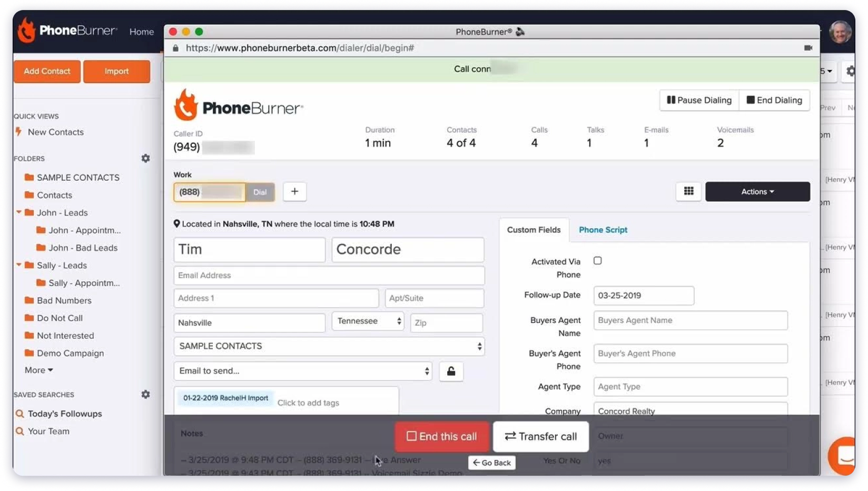Screen dimensions: 868x491
Task: Click the Follow-up Date field
Action: click(x=644, y=296)
